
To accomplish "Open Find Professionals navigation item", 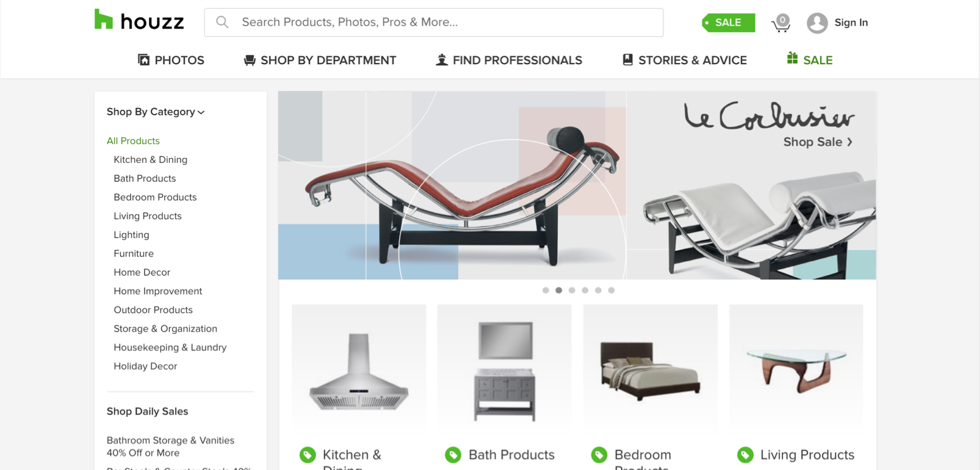I will (509, 60).
